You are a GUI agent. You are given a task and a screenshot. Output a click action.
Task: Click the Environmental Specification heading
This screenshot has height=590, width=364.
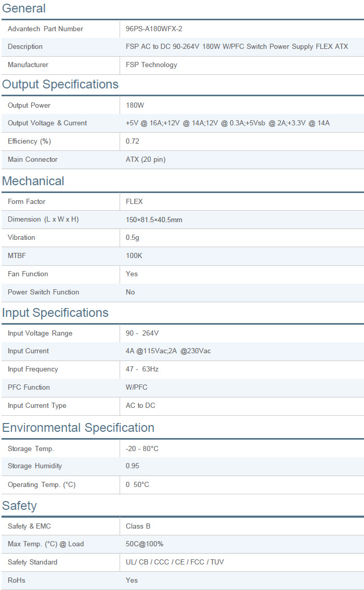[x=78, y=428]
